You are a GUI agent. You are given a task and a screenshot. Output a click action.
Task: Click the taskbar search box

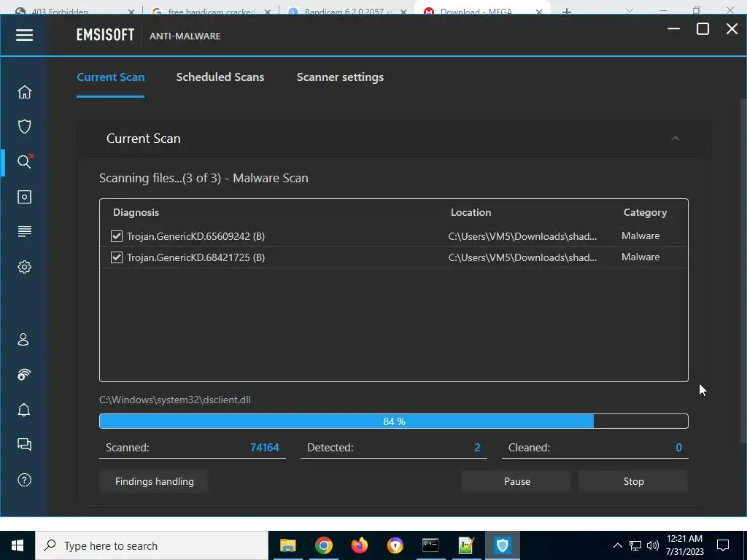[152, 545]
